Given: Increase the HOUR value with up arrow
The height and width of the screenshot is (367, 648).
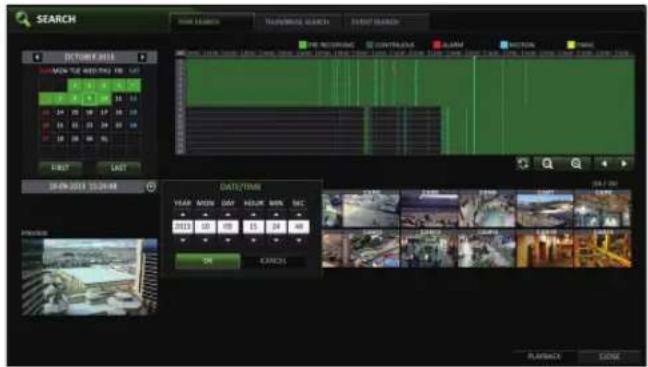Looking at the screenshot, I should (253, 215).
